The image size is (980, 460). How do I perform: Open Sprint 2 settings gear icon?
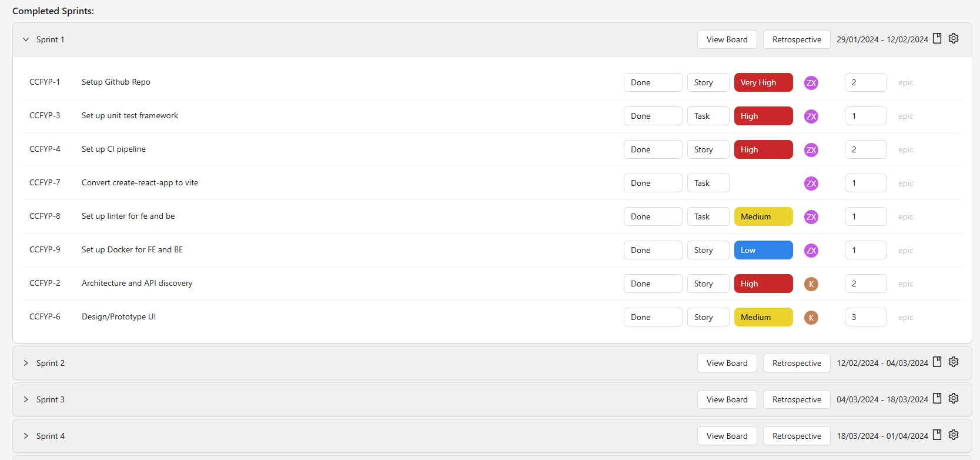coord(954,362)
